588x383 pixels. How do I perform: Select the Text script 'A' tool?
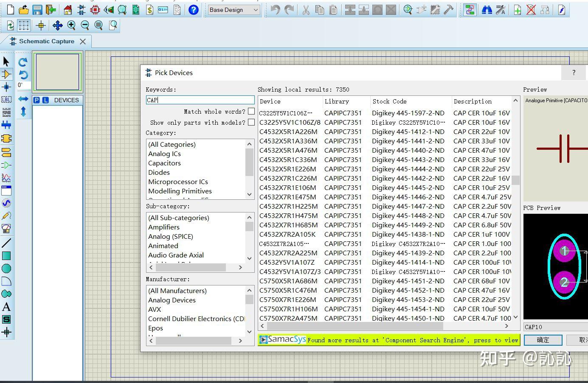(x=6, y=307)
